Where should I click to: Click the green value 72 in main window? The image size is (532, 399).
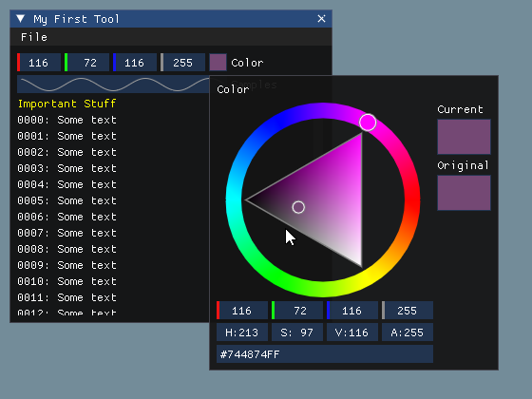86,63
